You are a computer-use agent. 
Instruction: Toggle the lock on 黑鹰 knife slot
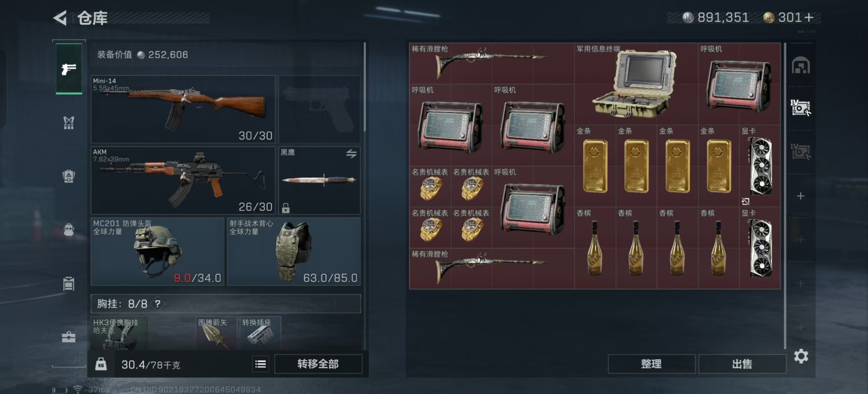(x=286, y=208)
